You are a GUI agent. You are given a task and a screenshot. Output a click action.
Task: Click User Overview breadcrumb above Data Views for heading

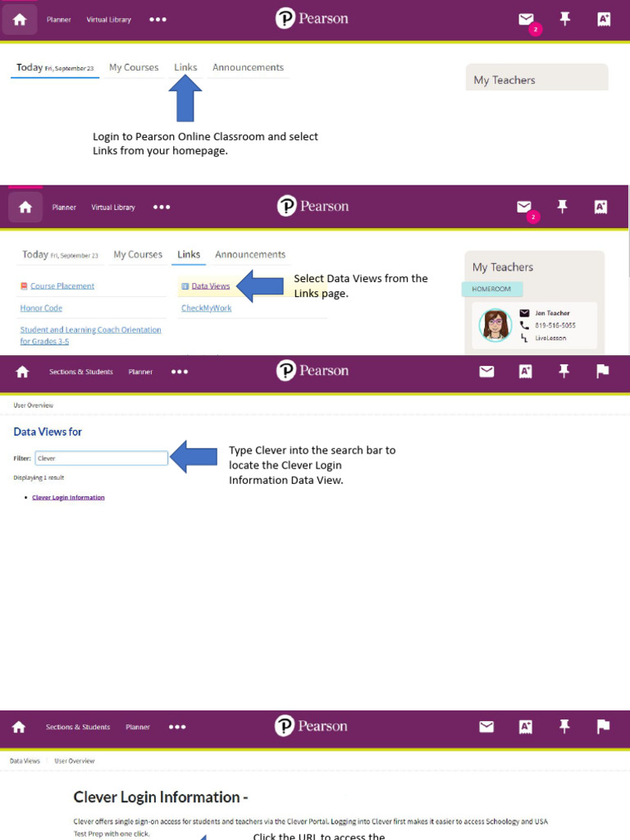coord(33,405)
